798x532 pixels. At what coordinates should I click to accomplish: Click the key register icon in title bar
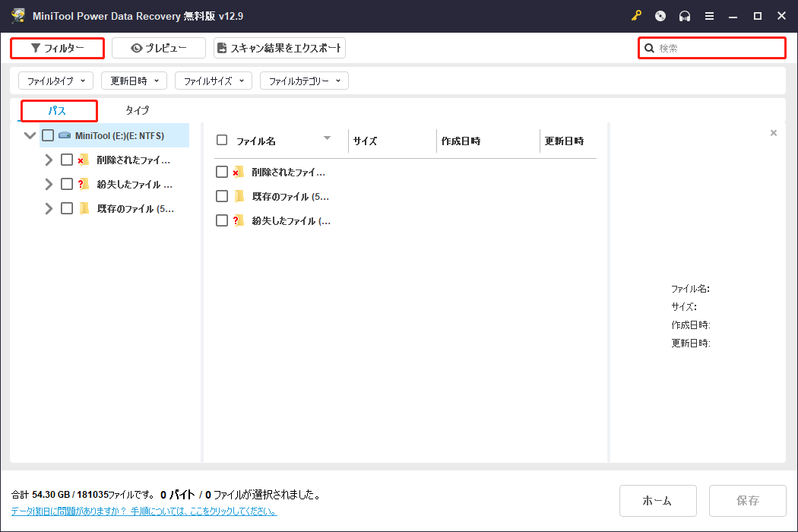pos(636,16)
